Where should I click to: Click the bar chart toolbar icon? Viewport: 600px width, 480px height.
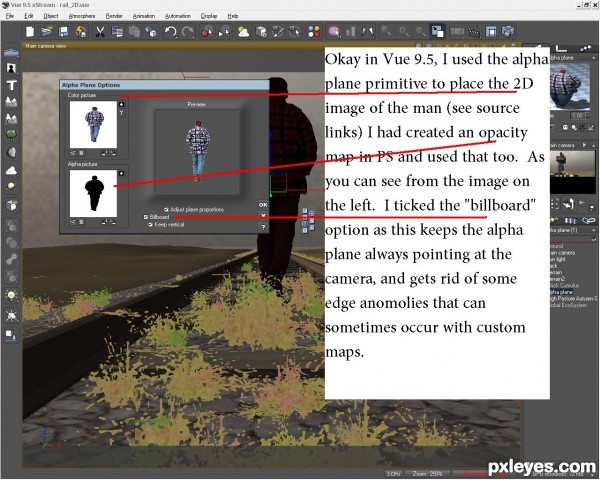point(351,31)
